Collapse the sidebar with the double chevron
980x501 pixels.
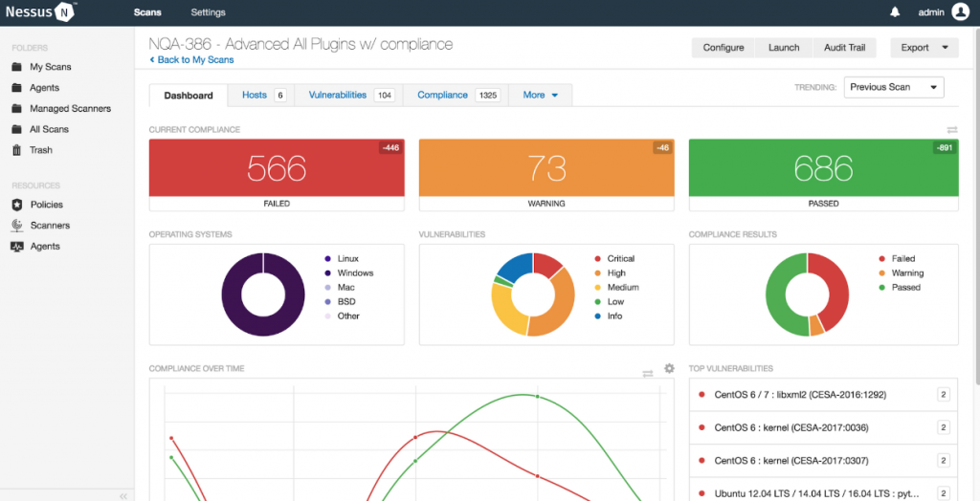coord(123,496)
